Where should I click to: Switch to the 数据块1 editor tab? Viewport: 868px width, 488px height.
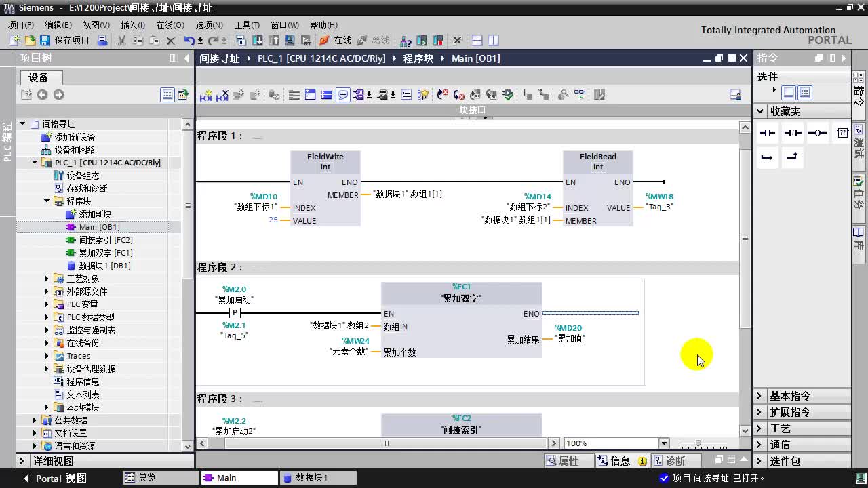[x=318, y=478]
